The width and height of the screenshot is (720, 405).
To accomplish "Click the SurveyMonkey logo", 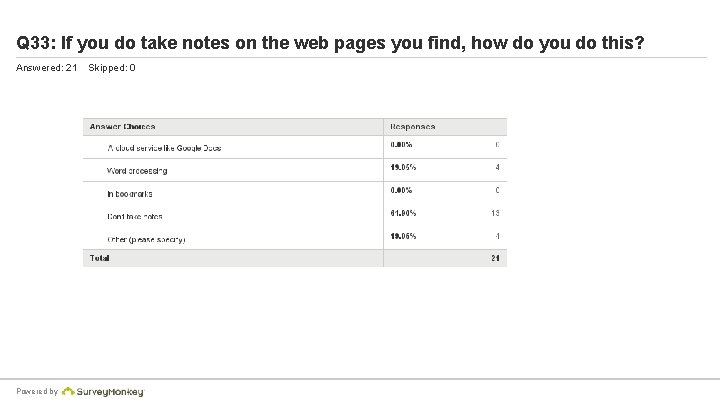I will [x=110, y=392].
